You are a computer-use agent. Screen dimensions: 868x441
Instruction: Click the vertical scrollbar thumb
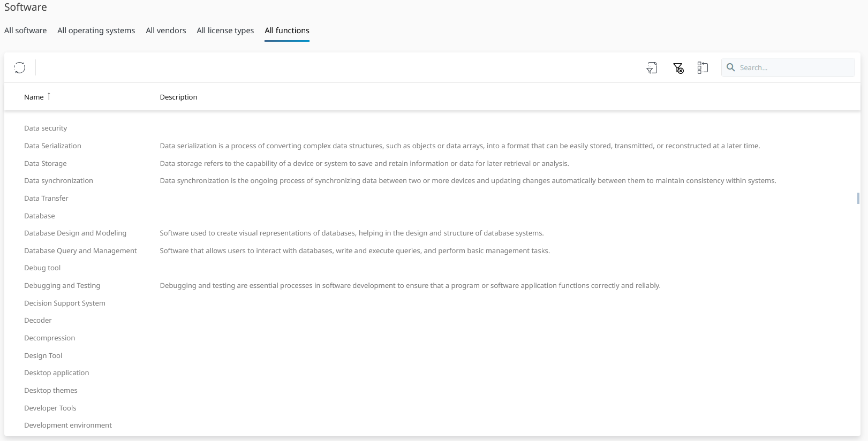click(x=858, y=198)
